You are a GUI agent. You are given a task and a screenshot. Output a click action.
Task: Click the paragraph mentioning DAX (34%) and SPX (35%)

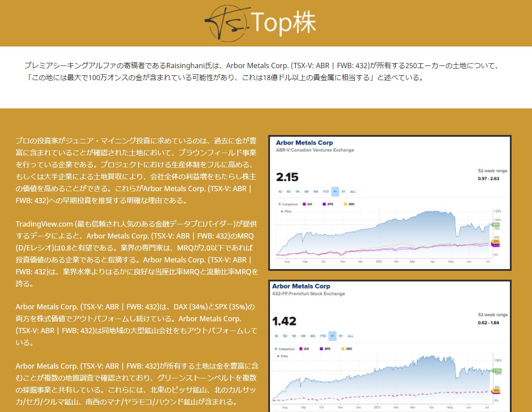pyautogui.click(x=136, y=325)
